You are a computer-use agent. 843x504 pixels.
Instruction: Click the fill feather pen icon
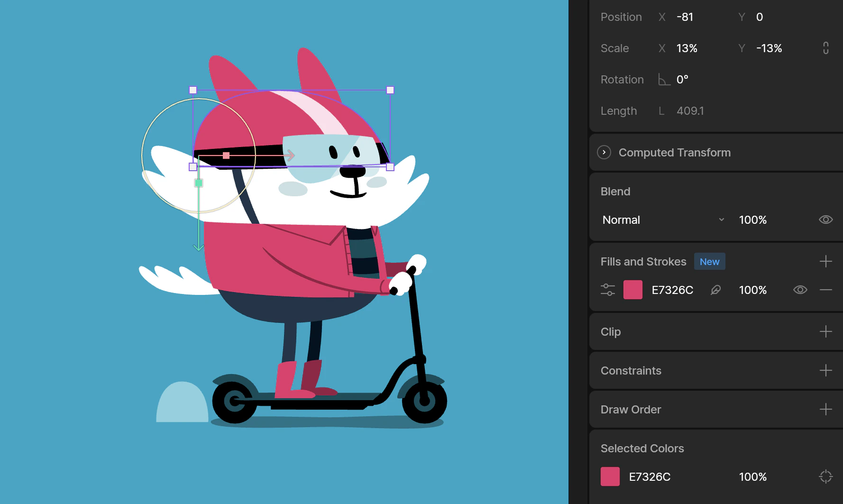715,290
